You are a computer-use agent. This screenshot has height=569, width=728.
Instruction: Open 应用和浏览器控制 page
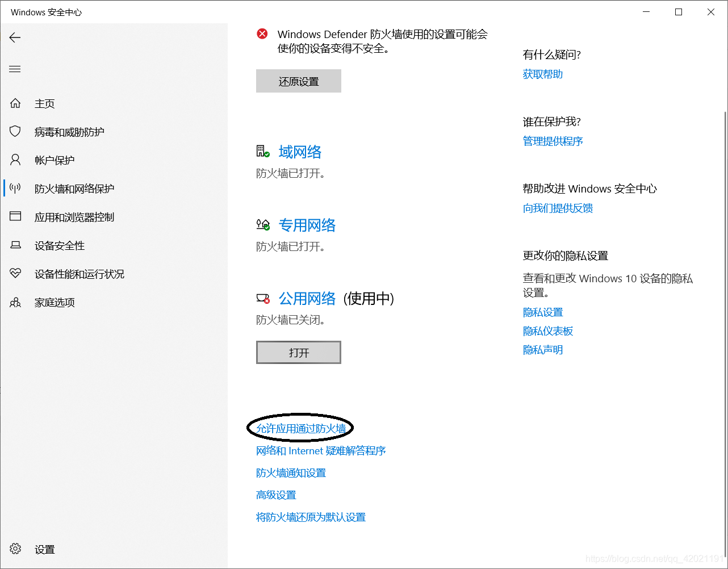(74, 217)
